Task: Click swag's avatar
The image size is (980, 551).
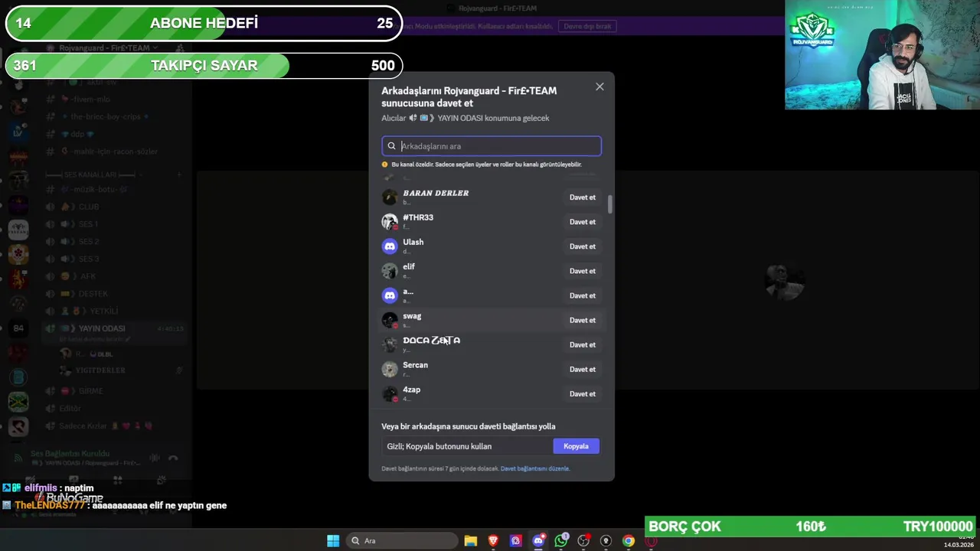Action: [x=390, y=320]
